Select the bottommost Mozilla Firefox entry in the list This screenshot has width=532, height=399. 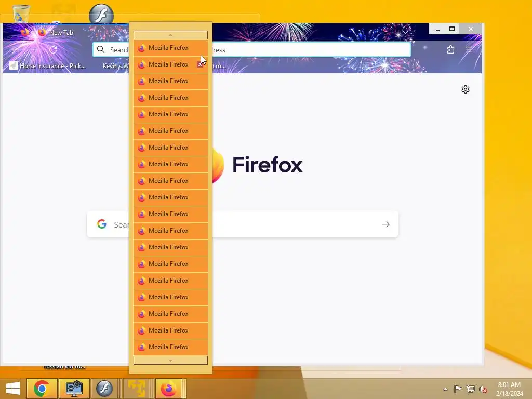170,347
